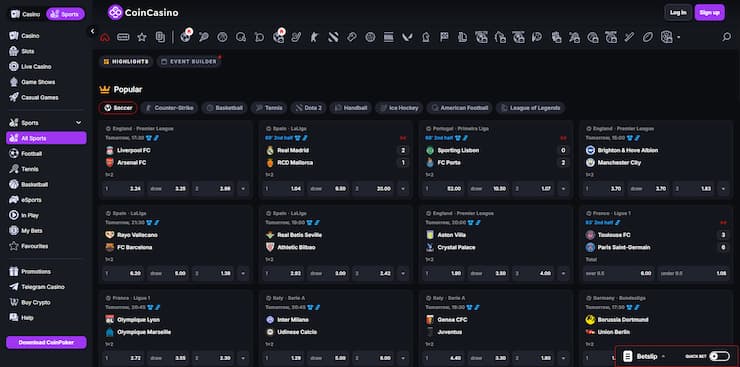Screen dimensions: 740x367
Task: Select the chess knight icon in the sports bar
Action: 426,37
